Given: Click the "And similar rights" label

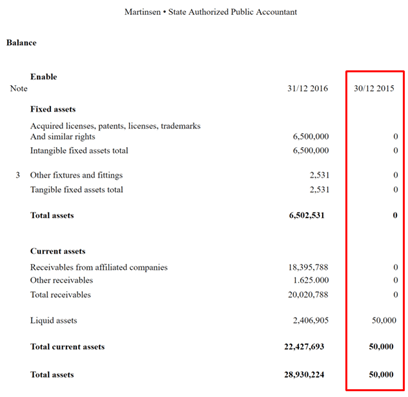Looking at the screenshot, I should 63,137.
